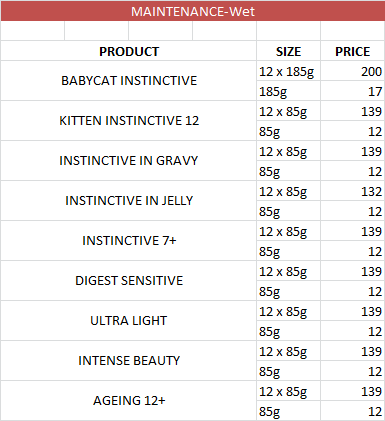Select 12 x 85g size for AGEING 12+
Viewport: 385px width, 421px height.
point(288,391)
